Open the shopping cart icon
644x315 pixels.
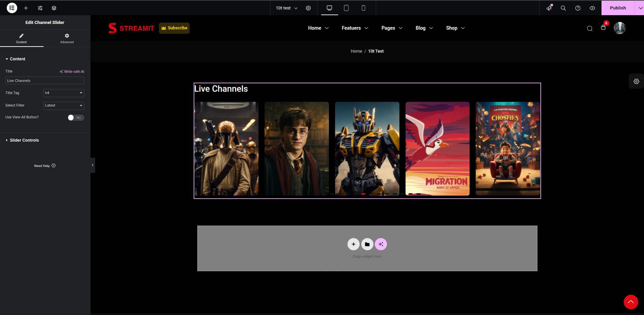point(604,27)
